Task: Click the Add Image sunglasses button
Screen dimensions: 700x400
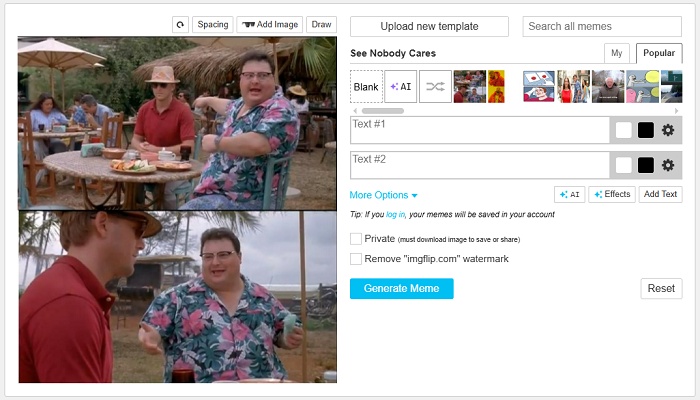Action: point(270,25)
